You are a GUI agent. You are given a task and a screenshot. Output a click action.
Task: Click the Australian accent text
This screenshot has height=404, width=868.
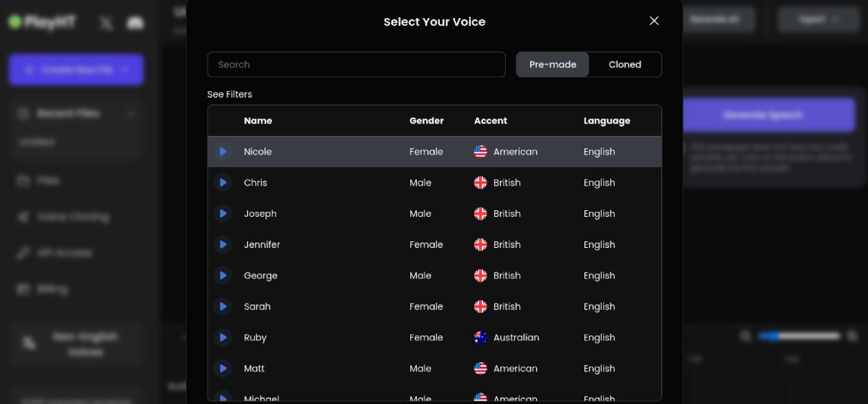click(x=516, y=338)
